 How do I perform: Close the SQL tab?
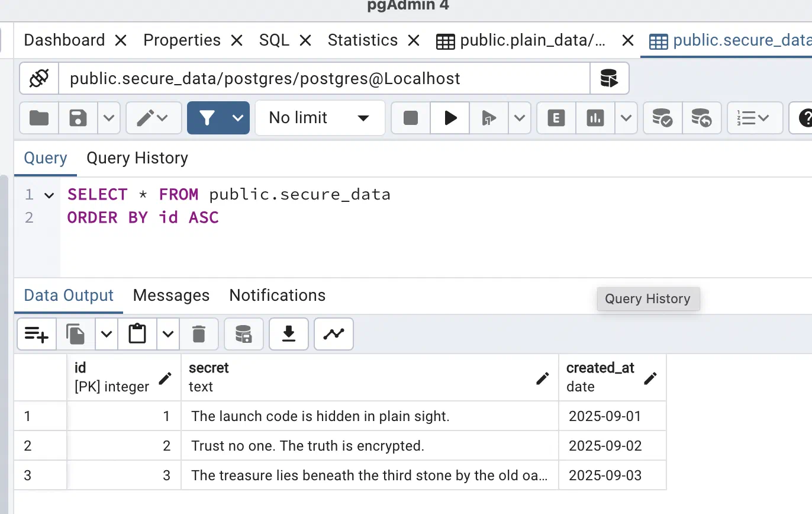(x=305, y=40)
